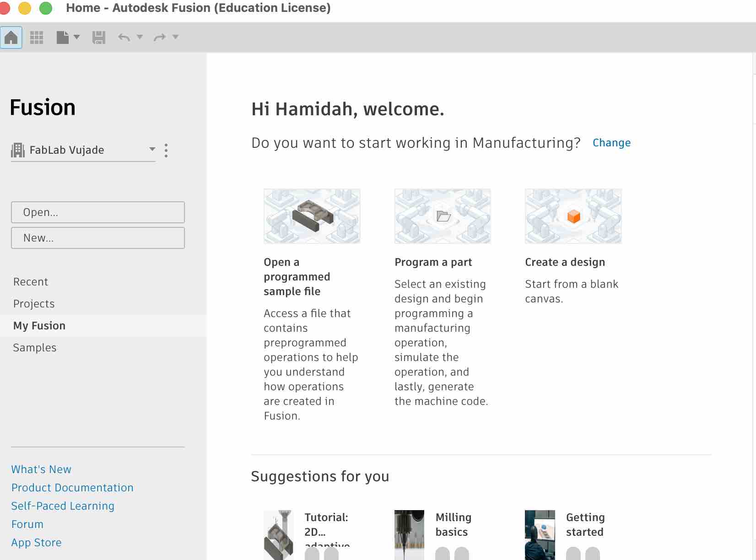Click the Home icon in toolbar
The image size is (756, 560).
pyautogui.click(x=11, y=37)
